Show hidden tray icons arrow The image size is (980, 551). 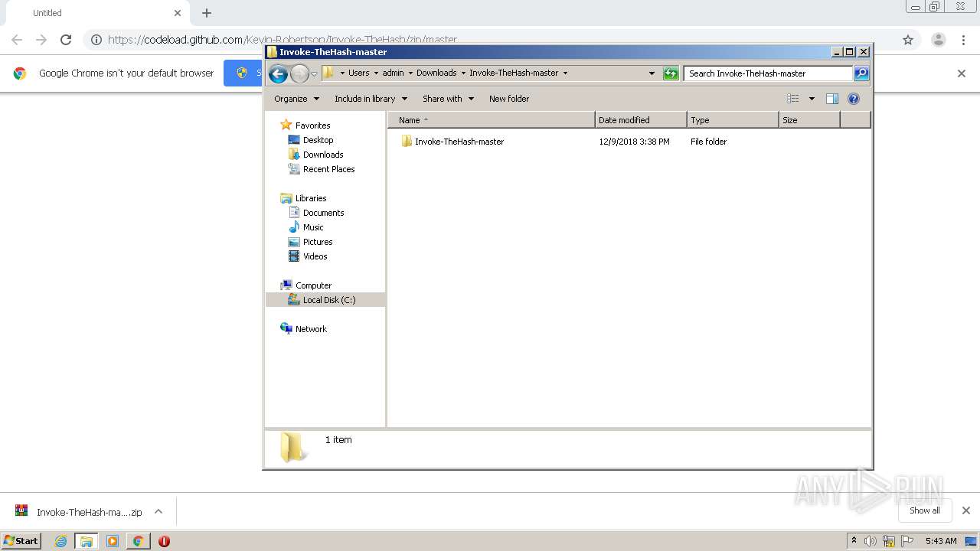[x=854, y=540]
